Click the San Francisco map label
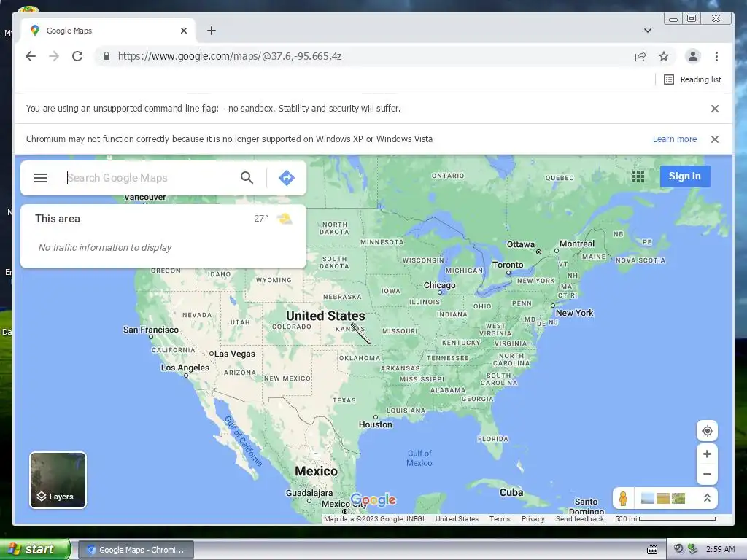 (x=150, y=330)
